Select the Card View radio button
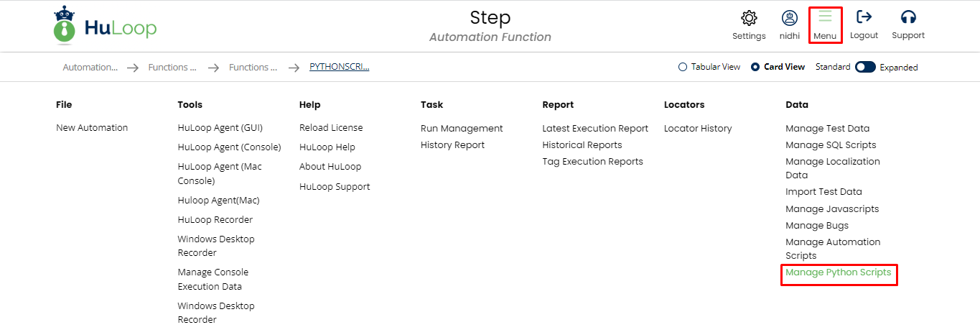This screenshot has width=980, height=335. coord(755,67)
